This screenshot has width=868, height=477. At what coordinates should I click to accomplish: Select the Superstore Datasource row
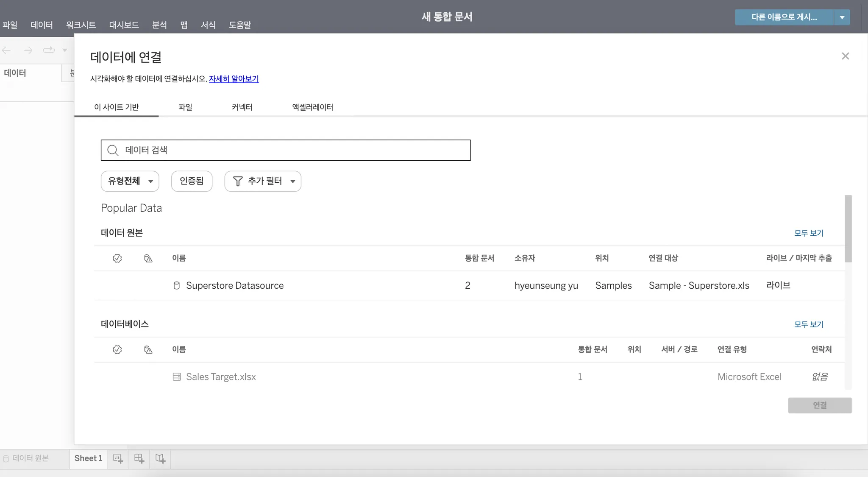pos(235,286)
